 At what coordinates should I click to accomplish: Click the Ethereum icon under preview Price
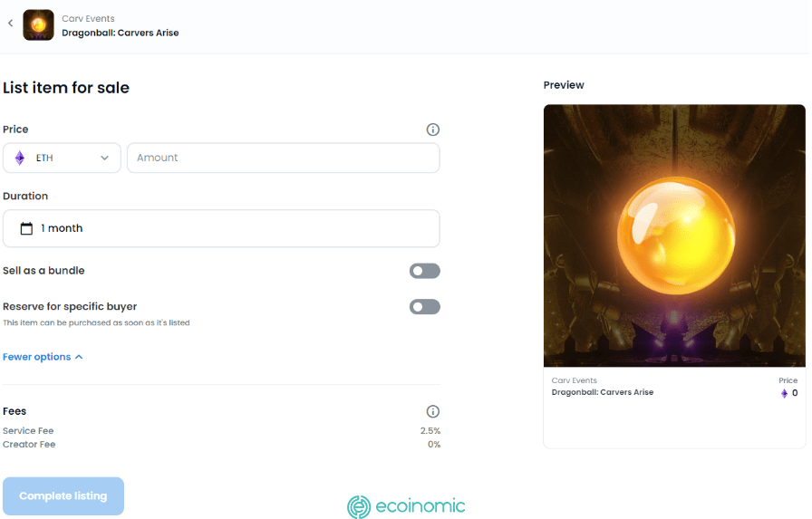(x=784, y=393)
